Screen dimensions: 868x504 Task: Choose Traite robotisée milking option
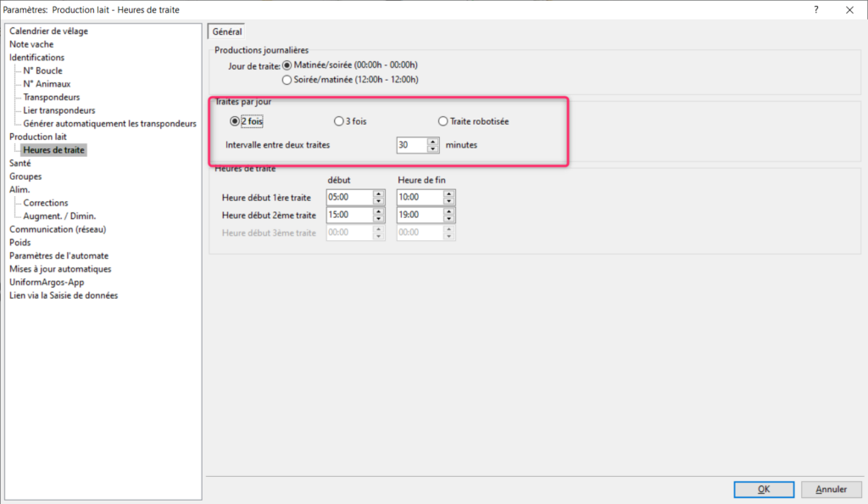point(442,121)
